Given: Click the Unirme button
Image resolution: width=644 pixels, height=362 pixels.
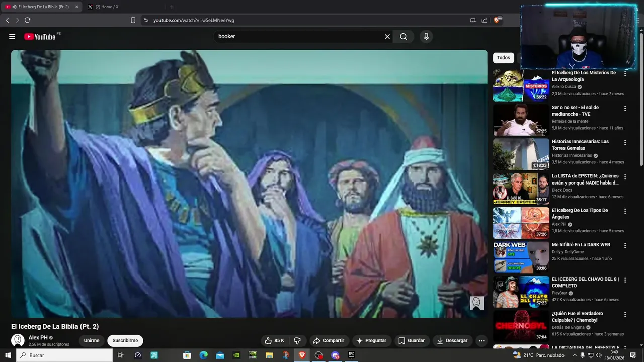Looking at the screenshot, I should point(92,340).
